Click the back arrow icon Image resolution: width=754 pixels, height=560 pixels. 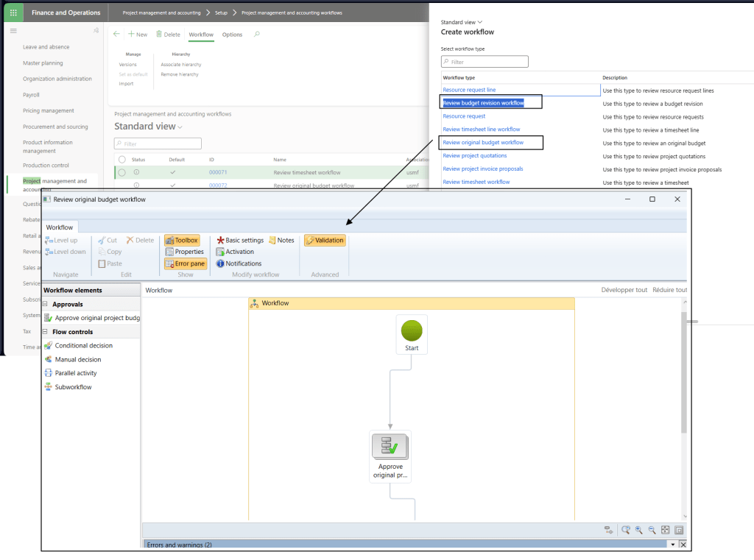tap(116, 35)
